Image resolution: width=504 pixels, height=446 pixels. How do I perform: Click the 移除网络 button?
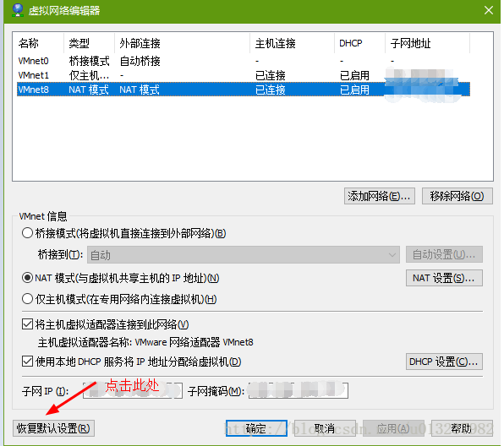coord(457,196)
